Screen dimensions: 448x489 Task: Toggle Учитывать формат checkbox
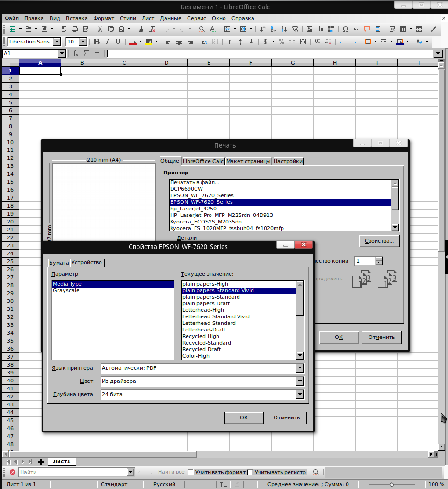click(190, 472)
